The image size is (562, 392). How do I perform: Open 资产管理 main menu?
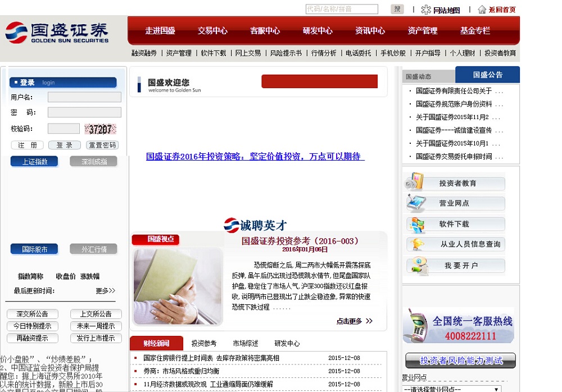423,31
